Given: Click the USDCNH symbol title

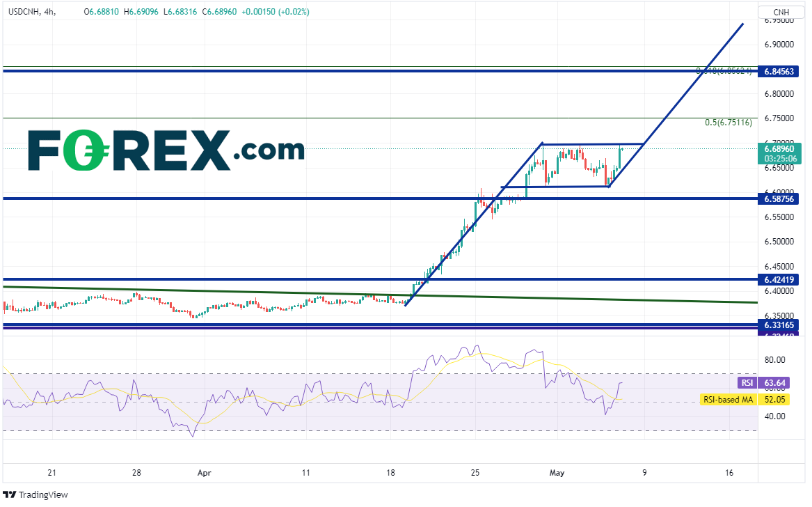Looking at the screenshot, I should [24, 12].
